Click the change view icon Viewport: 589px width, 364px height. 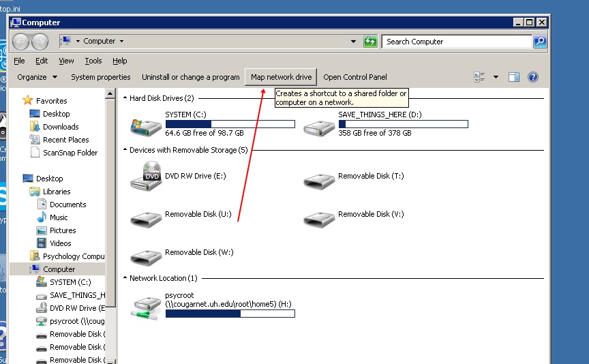pos(479,77)
